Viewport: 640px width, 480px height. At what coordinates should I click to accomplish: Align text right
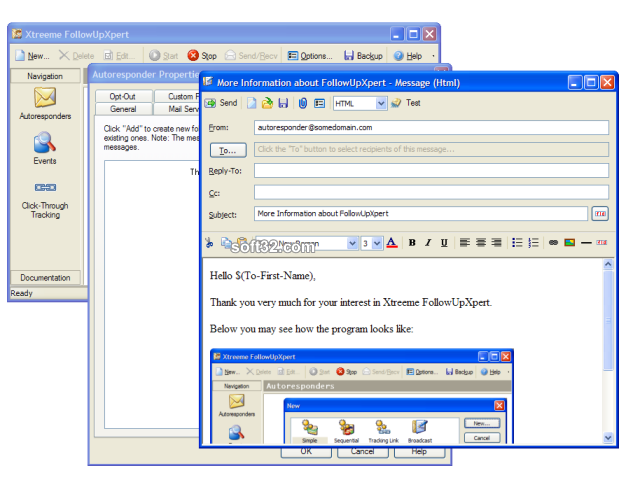pyautogui.click(x=496, y=243)
